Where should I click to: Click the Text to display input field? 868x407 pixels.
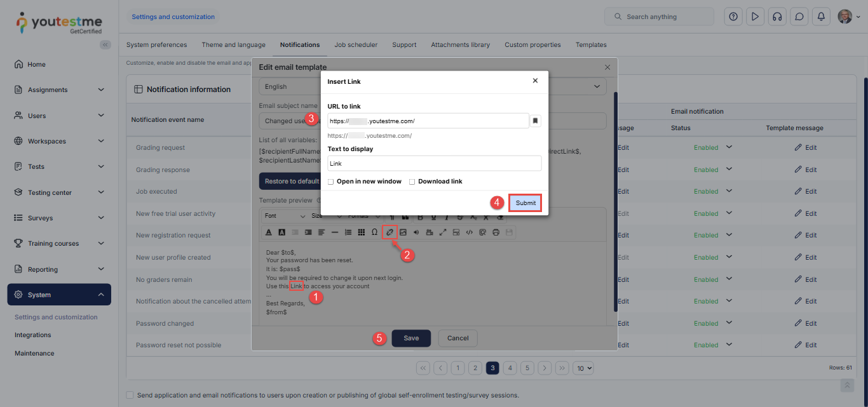pos(435,163)
